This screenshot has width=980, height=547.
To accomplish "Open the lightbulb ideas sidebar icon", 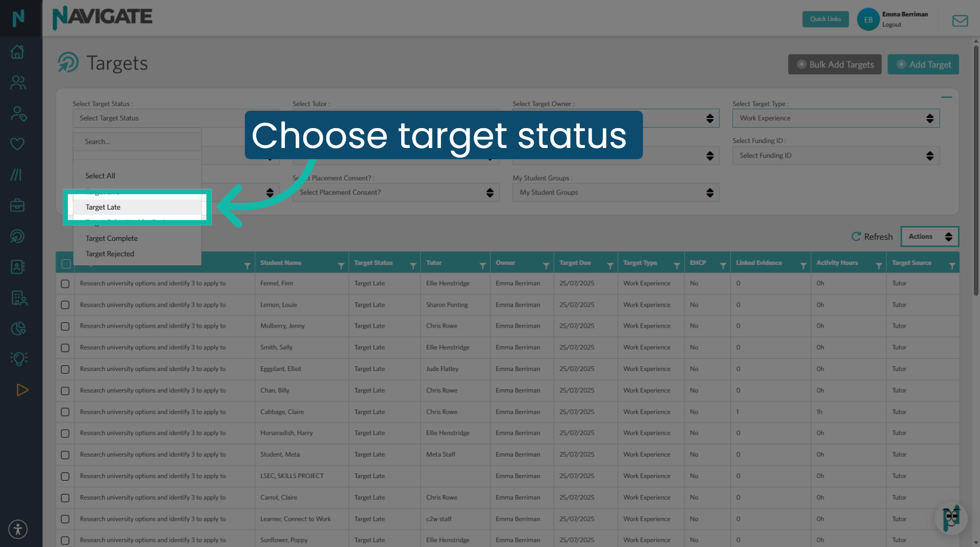I will 19,359.
